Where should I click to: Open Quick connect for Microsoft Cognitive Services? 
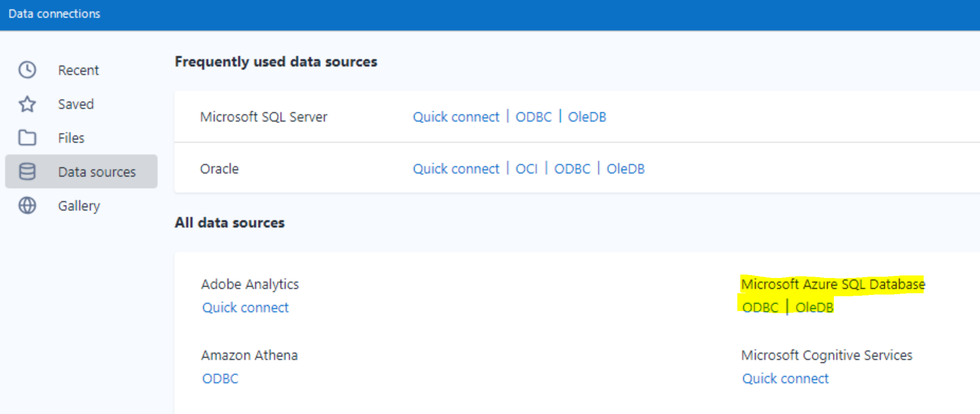[x=785, y=378]
